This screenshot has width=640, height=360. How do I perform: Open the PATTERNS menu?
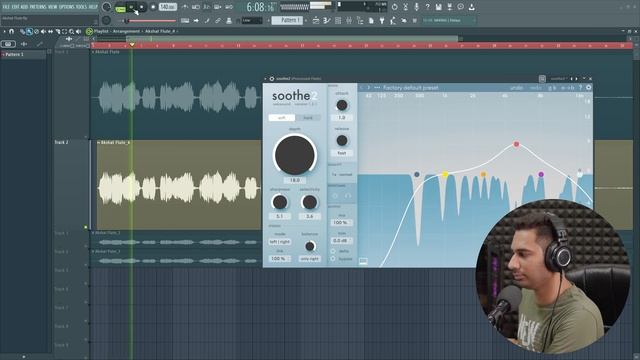point(38,7)
